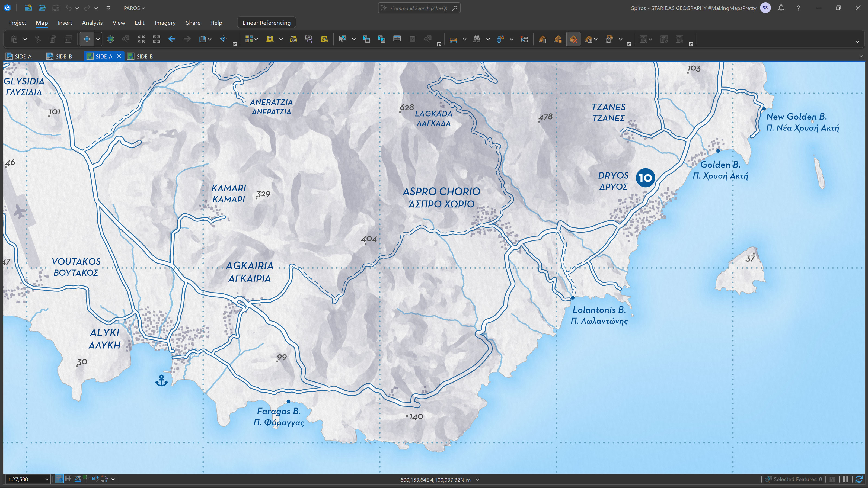The height and width of the screenshot is (488, 868).
Task: Expand the Bookmarks dropdown arrow
Action: (x=210, y=39)
